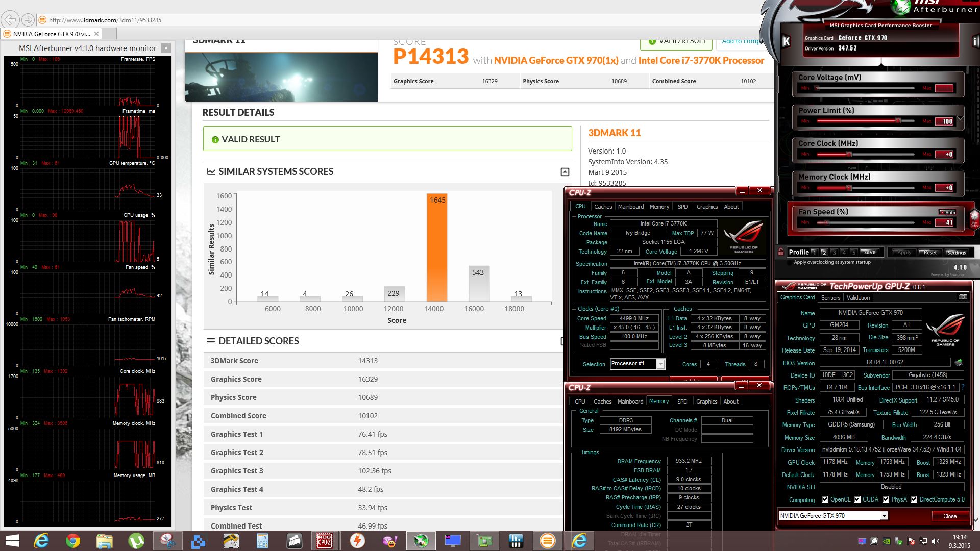Open ROG CPU-Z from the taskbar
This screenshot has height=551, width=980.
(325, 540)
